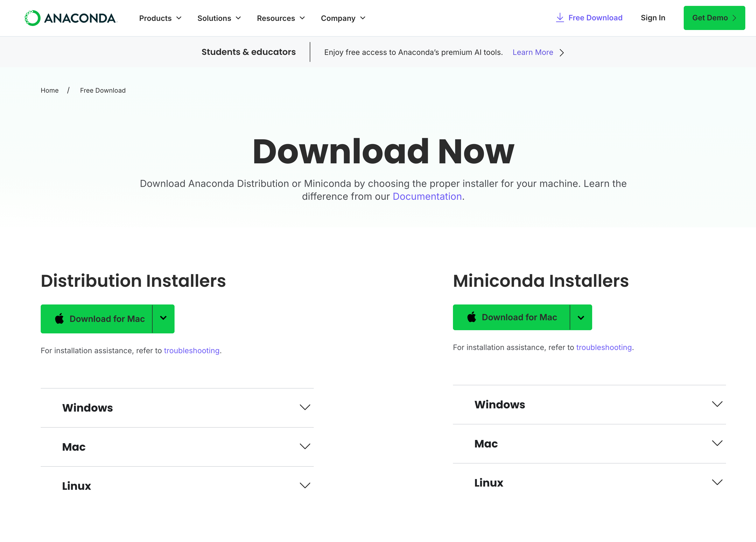Open the Miniconda installer platform dropdown arrow
The height and width of the screenshot is (542, 756).
click(x=581, y=317)
